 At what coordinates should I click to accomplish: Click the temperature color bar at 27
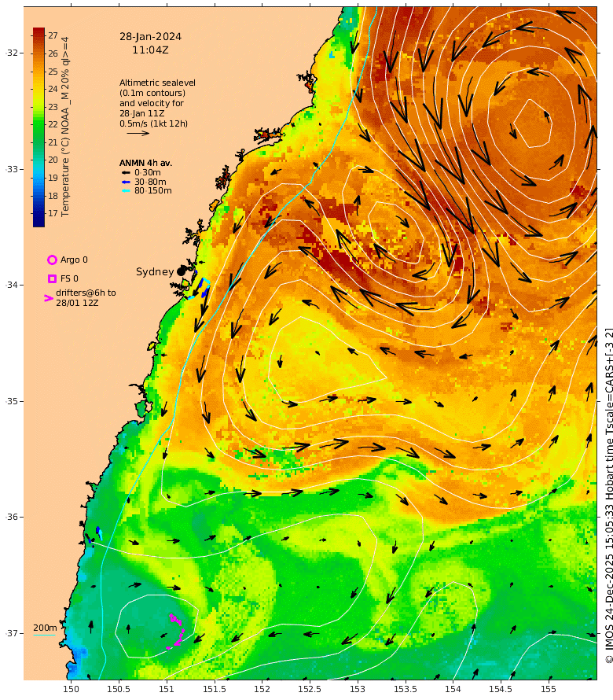39,35
